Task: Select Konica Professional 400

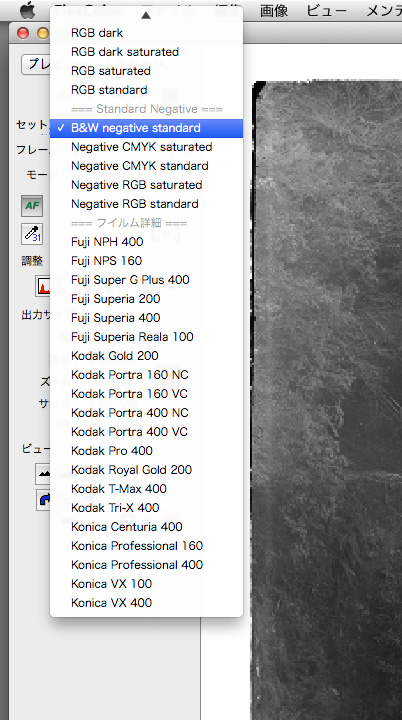Action: tap(146, 565)
